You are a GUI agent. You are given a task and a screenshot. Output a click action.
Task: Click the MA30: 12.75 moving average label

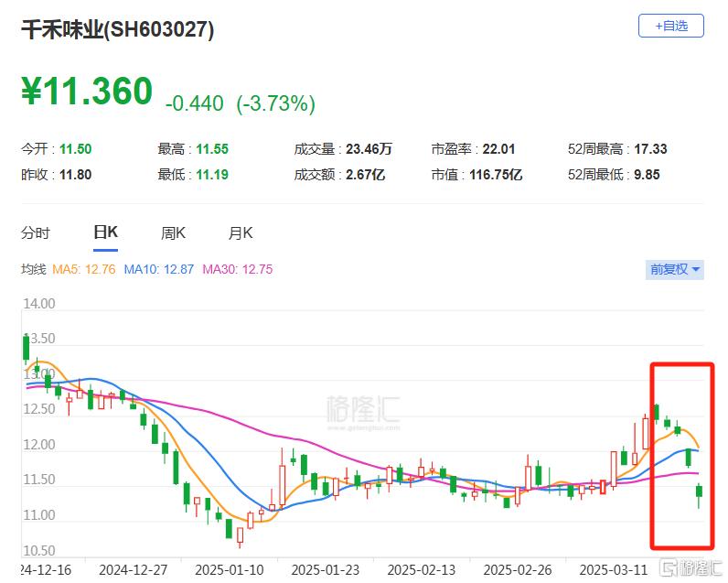coord(237,269)
